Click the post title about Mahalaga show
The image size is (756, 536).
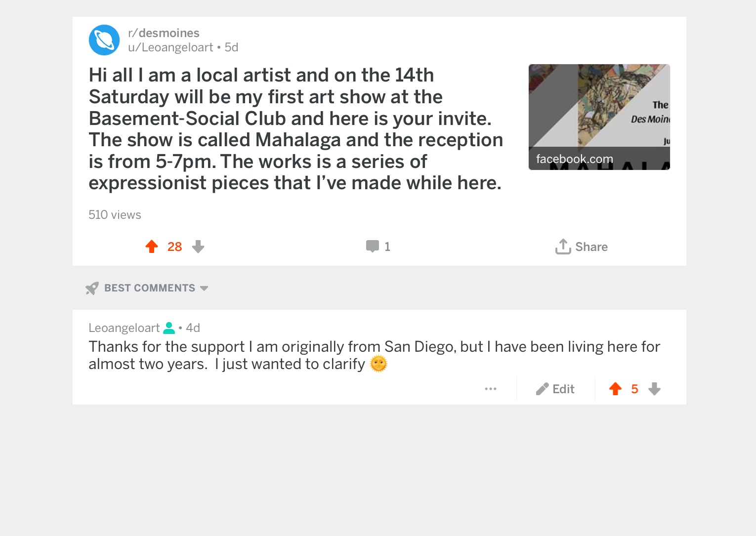pos(295,129)
